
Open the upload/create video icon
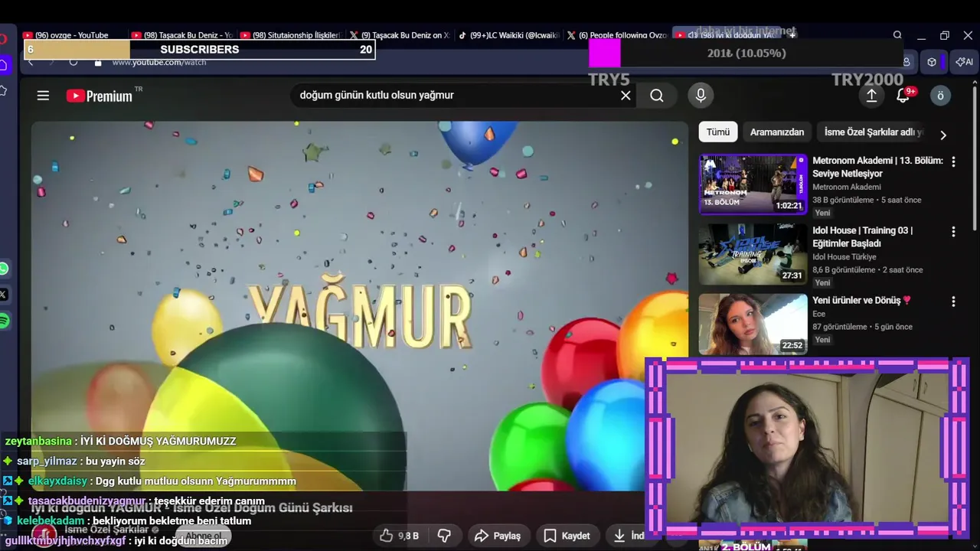point(871,96)
